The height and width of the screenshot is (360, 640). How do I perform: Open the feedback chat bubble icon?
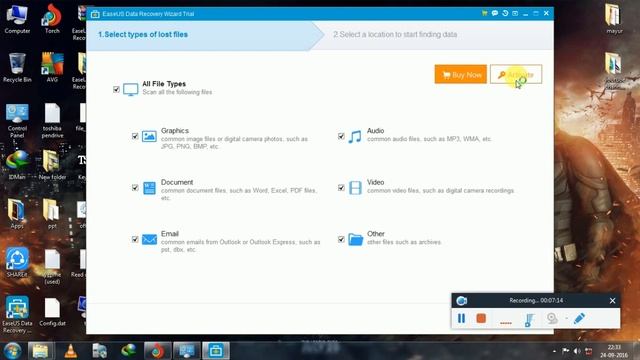(495, 13)
